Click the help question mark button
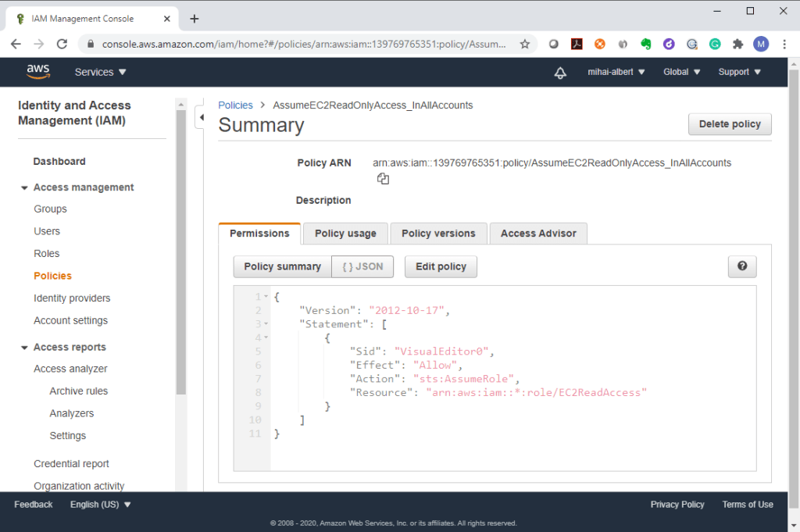The height and width of the screenshot is (532, 800). coord(741,266)
